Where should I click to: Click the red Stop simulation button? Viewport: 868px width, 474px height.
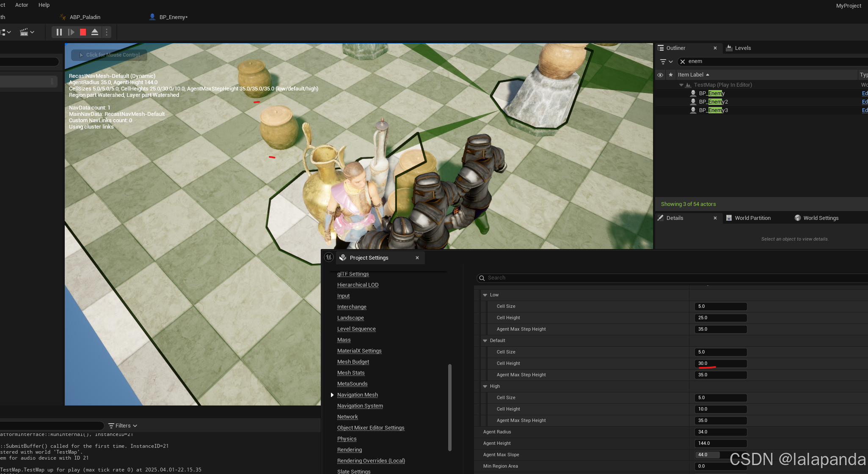click(x=83, y=32)
